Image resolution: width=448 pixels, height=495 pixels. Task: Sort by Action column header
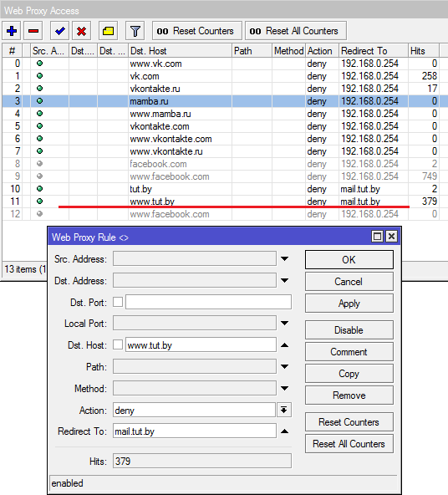tap(322, 51)
